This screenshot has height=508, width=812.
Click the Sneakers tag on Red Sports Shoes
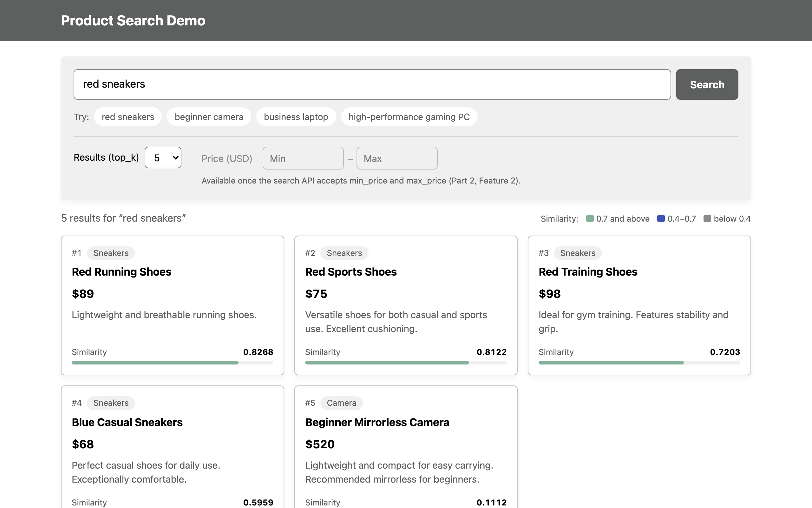(344, 253)
